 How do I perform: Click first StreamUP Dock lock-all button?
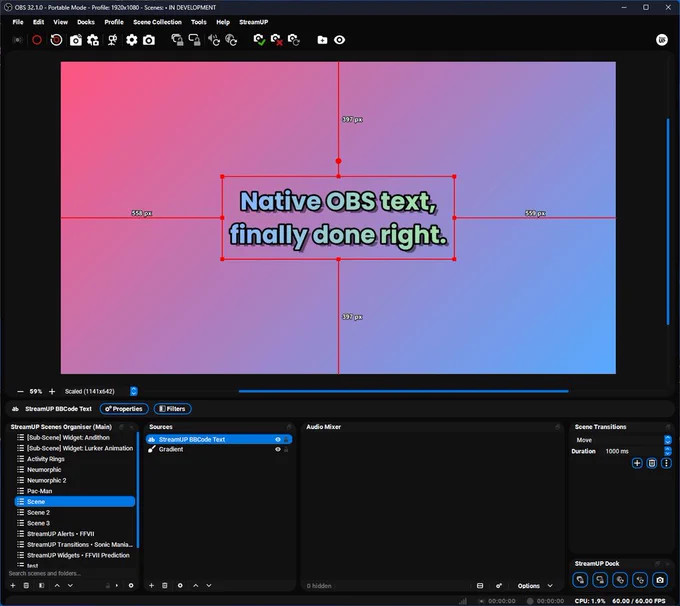tap(580, 580)
